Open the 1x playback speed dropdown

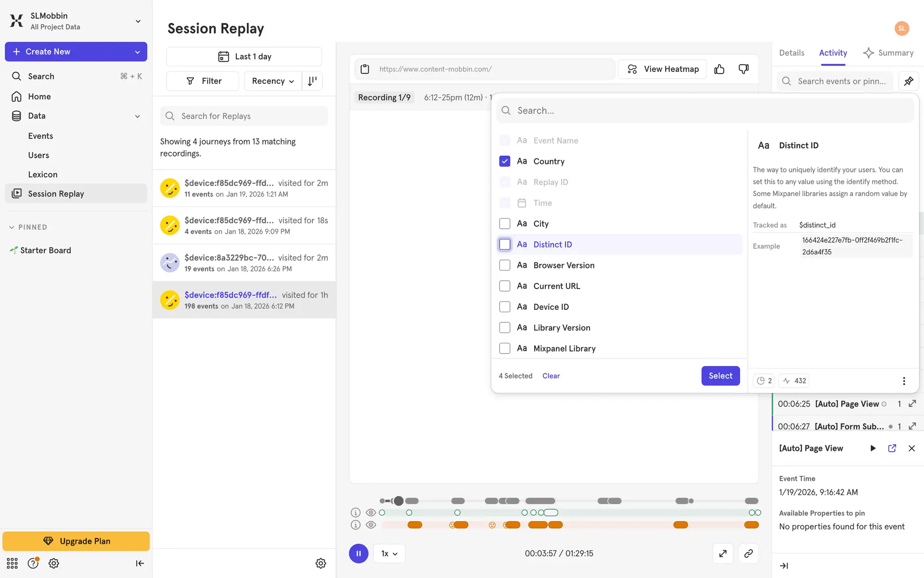(389, 553)
